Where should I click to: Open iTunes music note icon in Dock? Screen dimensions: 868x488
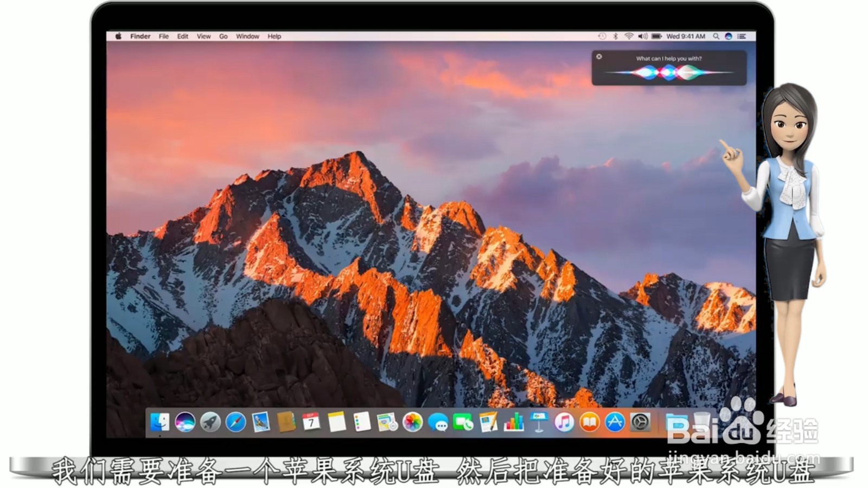pyautogui.click(x=564, y=422)
